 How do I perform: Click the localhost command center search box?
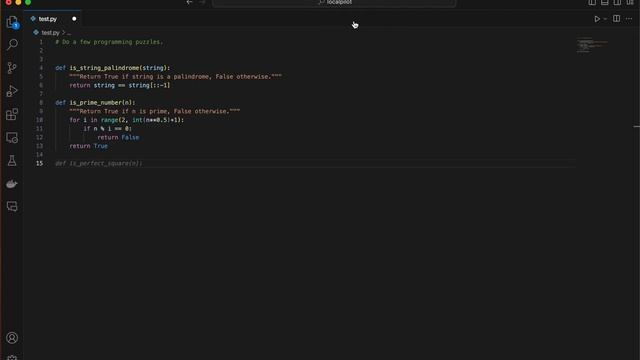point(334,2)
